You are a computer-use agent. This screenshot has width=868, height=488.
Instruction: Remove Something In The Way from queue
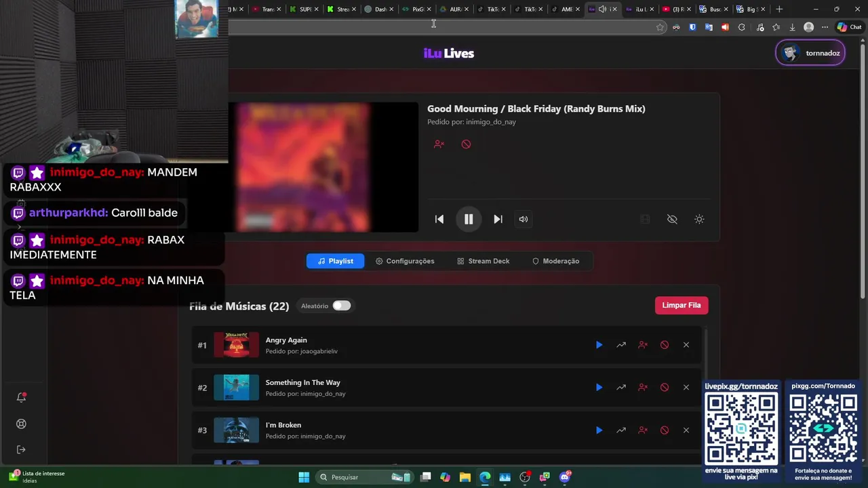pyautogui.click(x=686, y=388)
